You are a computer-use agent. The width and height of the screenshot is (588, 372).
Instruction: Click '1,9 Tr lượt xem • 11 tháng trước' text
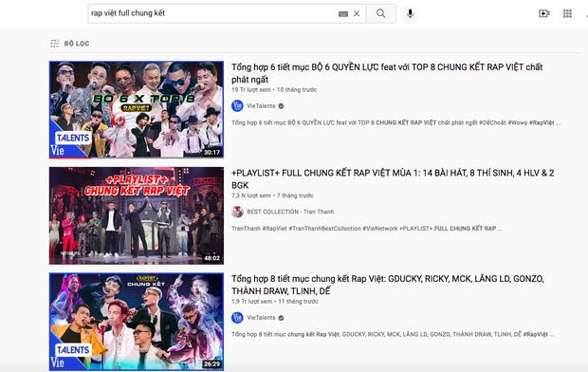pos(274,302)
